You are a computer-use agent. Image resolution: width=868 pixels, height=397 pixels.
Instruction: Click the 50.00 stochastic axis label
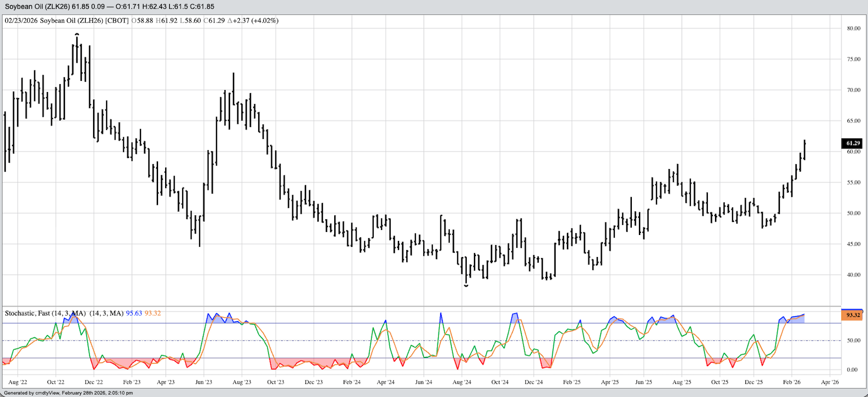point(853,340)
